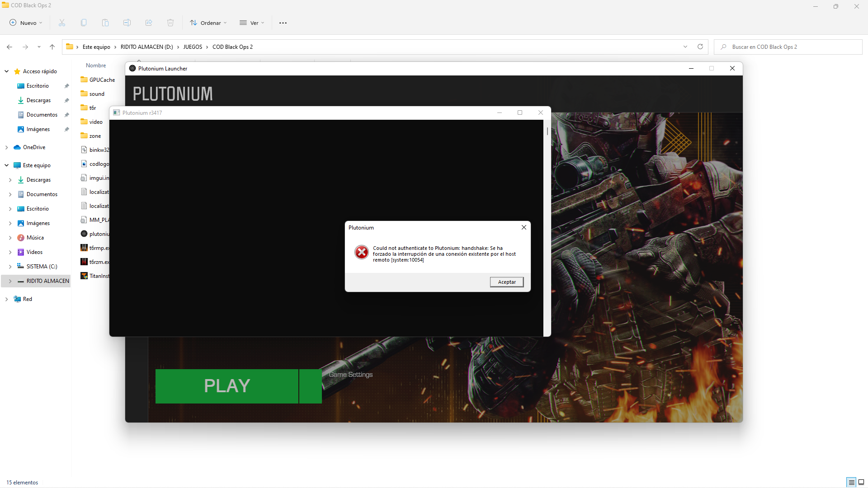Click Este equipo in the address breadcrumb
Viewport: 868px width, 488px height.
click(x=96, y=47)
